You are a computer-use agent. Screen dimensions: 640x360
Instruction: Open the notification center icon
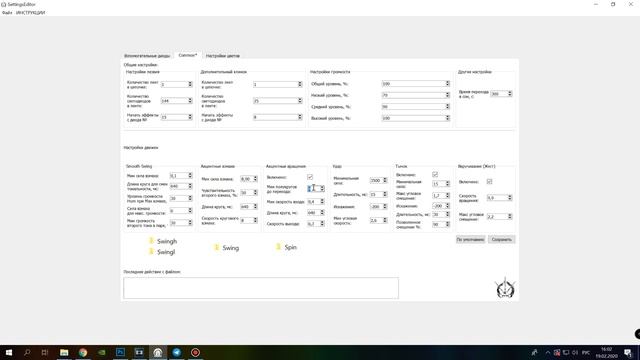click(x=628, y=352)
